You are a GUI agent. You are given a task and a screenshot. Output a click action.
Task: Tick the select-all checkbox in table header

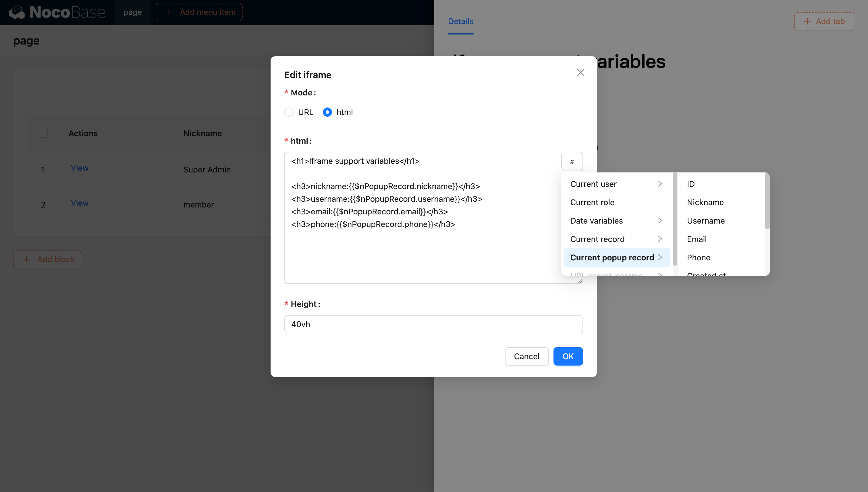[x=43, y=133]
